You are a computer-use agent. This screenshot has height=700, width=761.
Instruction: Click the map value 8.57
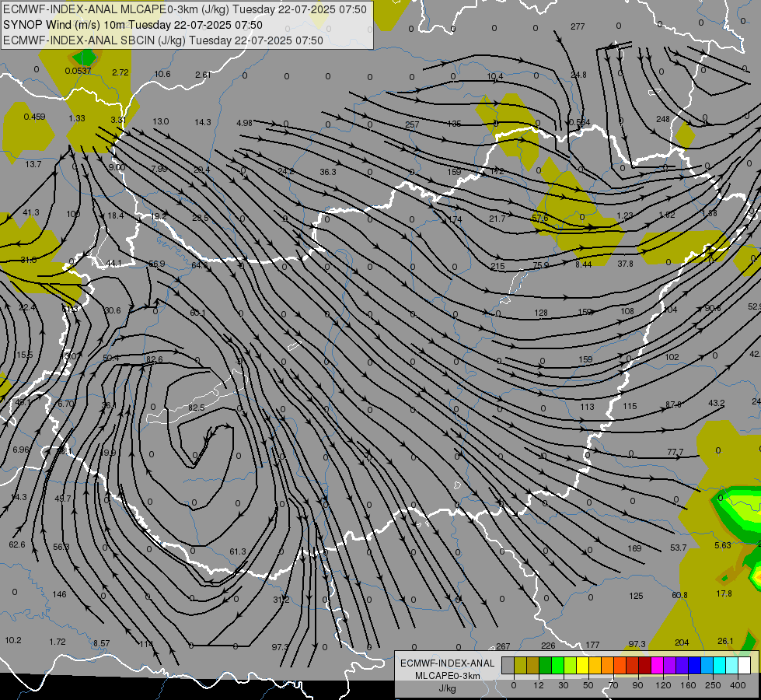click(x=101, y=643)
